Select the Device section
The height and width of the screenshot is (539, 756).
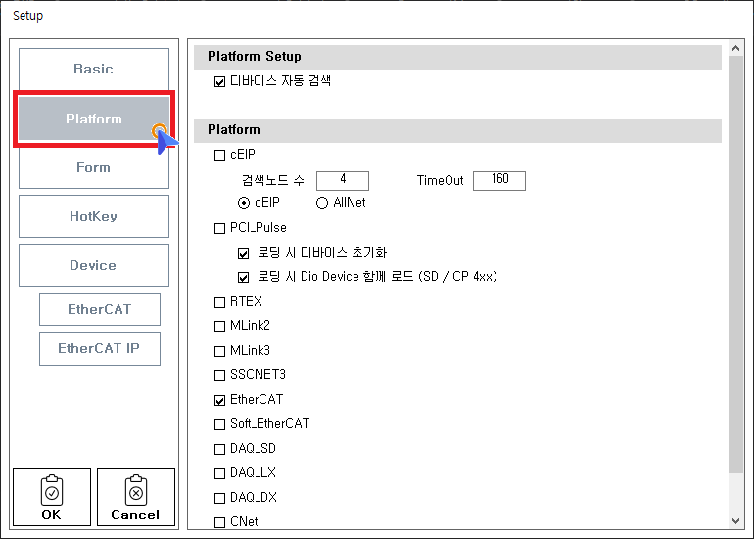tap(94, 266)
